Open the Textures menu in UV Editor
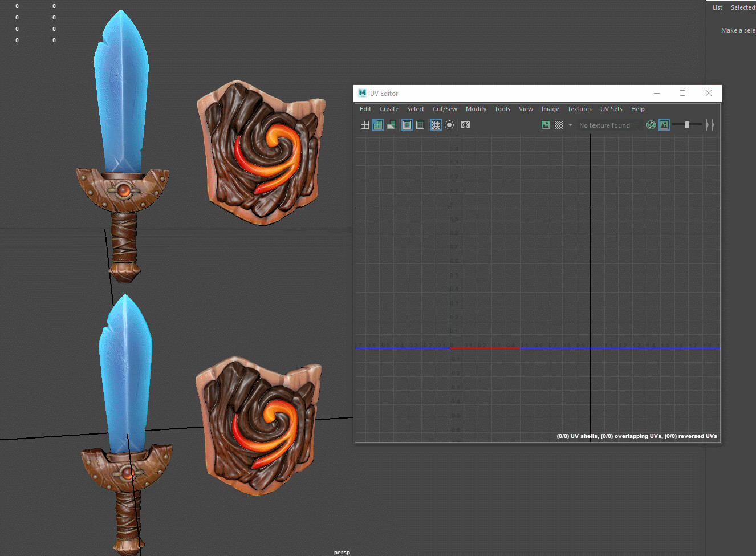Viewport: 756px width, 556px height. 579,109
